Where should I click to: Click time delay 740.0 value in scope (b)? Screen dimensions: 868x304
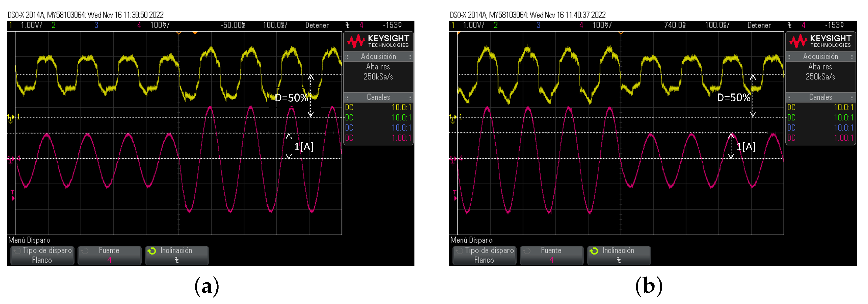(x=675, y=25)
